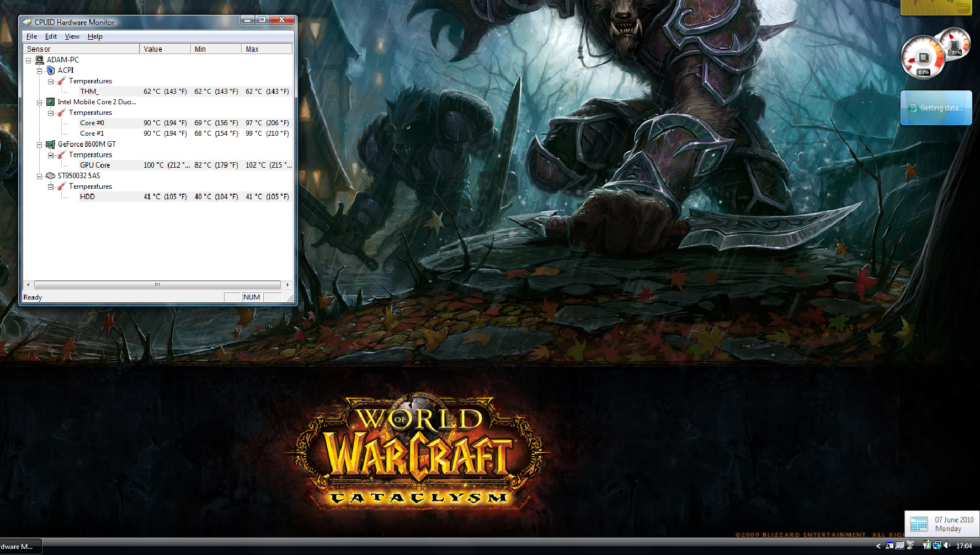Collapse Temperatures node under GeForce 8600M GT

pyautogui.click(x=50, y=156)
